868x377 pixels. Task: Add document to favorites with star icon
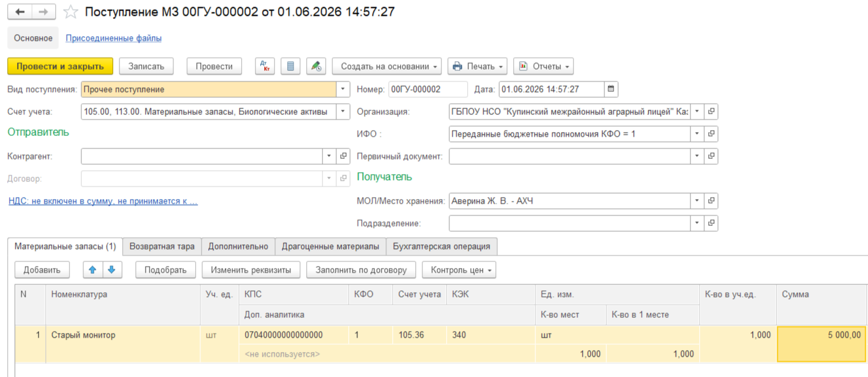tap(71, 12)
